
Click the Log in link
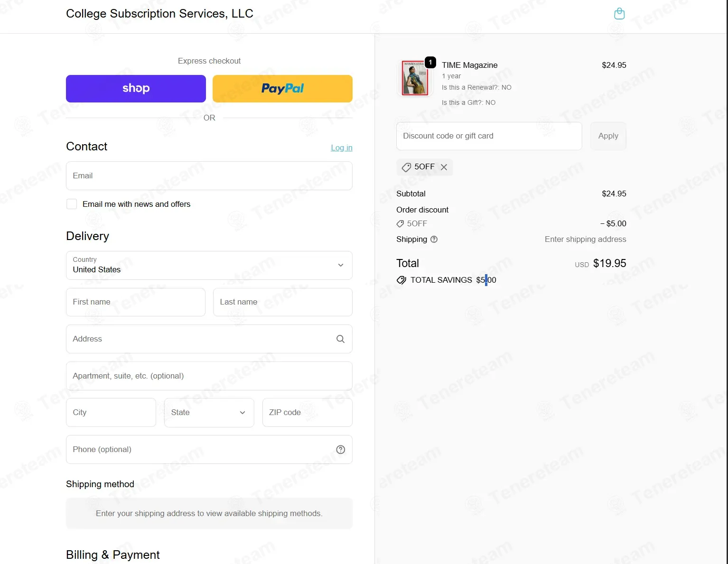(342, 148)
